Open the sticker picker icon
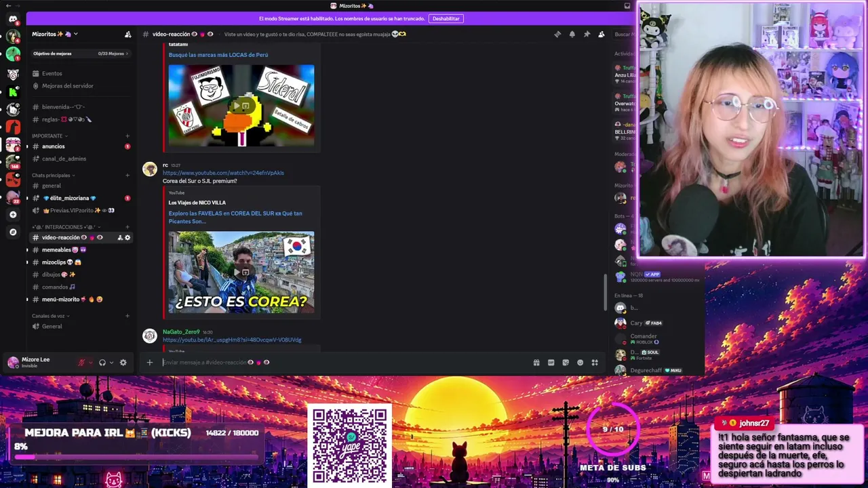Image resolution: width=868 pixels, height=488 pixels. coord(566,363)
